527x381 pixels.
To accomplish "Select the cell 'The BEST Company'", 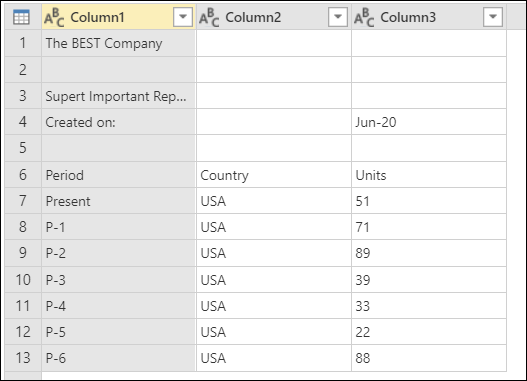I will pyautogui.click(x=119, y=43).
